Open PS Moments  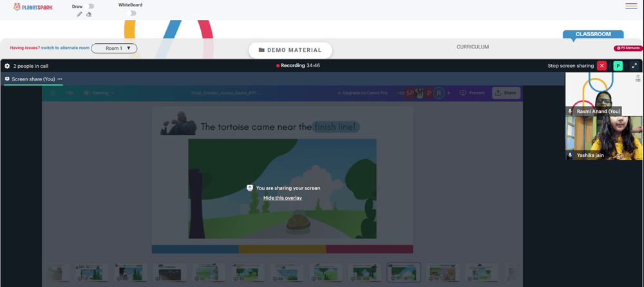click(628, 48)
